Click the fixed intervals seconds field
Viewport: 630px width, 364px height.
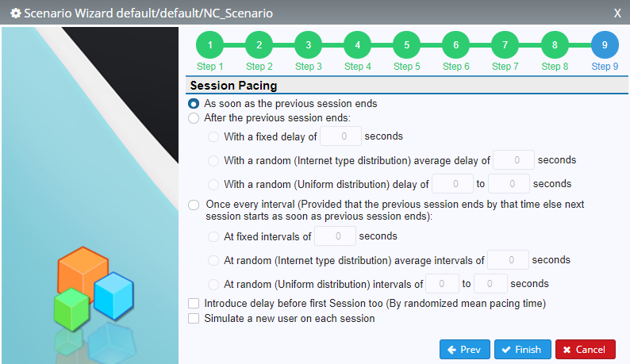pyautogui.click(x=335, y=236)
